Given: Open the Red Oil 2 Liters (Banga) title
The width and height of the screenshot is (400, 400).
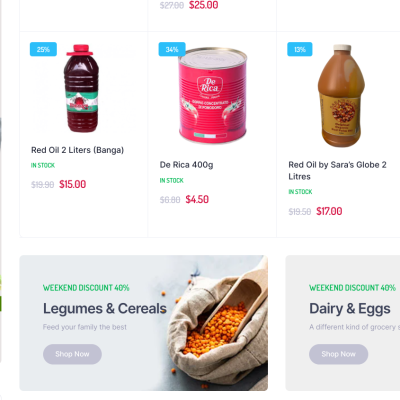Looking at the screenshot, I should tap(77, 150).
